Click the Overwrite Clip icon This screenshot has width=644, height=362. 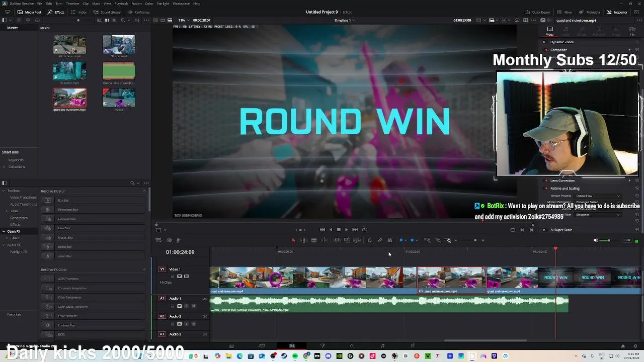click(347, 240)
